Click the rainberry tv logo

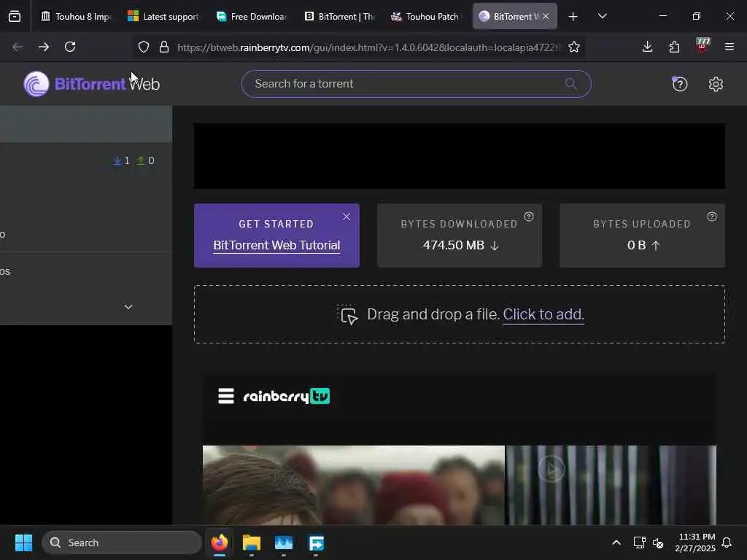[x=286, y=396]
